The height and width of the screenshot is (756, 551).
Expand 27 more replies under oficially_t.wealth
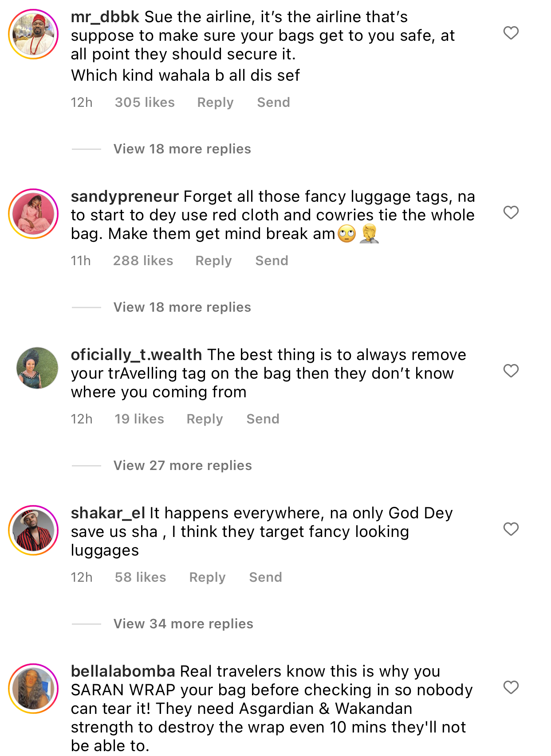pyautogui.click(x=182, y=466)
